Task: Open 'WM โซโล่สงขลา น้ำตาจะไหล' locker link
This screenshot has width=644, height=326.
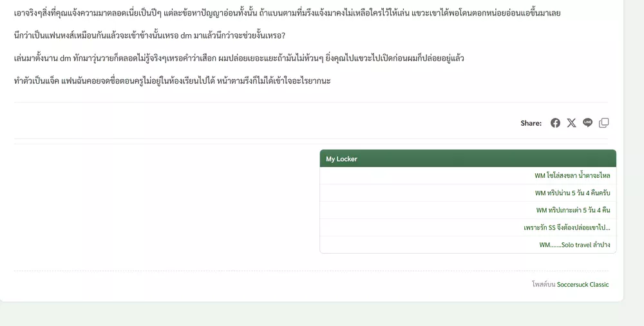Action: [x=572, y=175]
